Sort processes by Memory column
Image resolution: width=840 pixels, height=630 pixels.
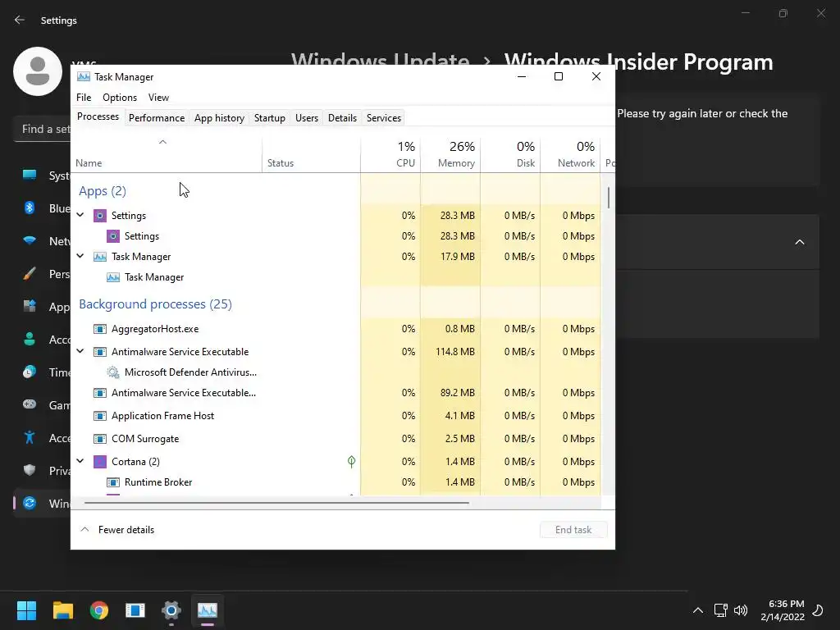tap(450, 154)
